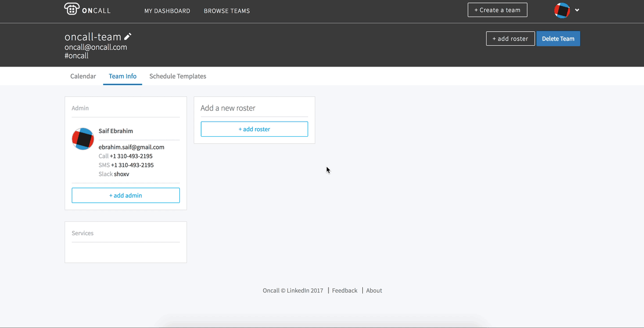This screenshot has height=328, width=644.
Task: Click the Call phone number
Action: [x=131, y=156]
